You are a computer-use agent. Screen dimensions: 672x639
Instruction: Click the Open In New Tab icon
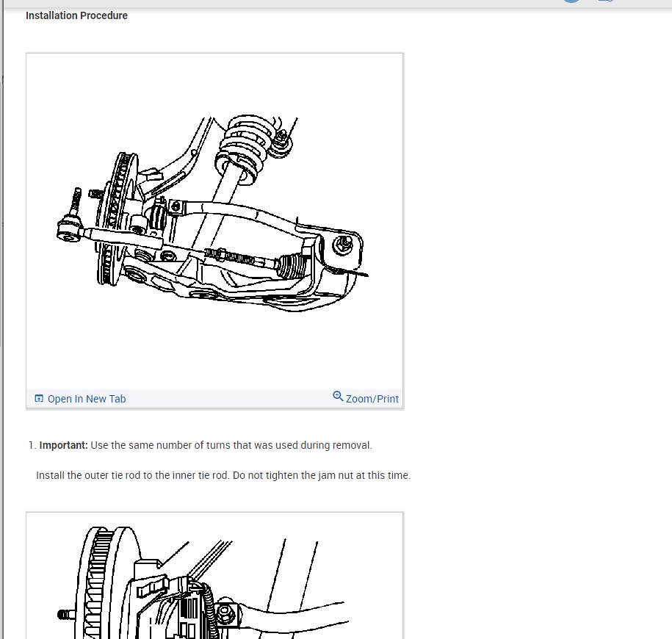39,399
